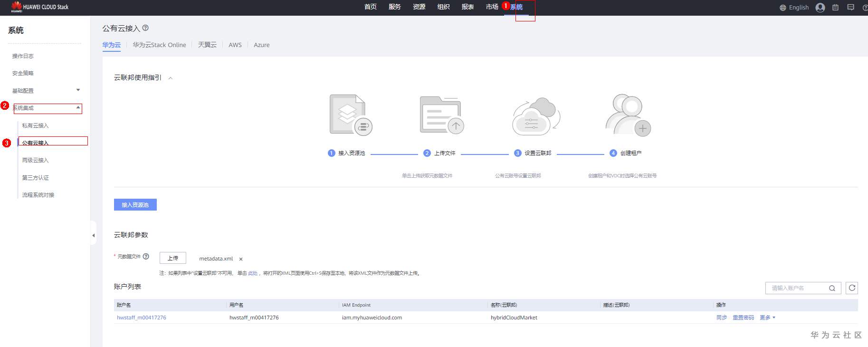Open the 更多 dropdown in the account row
Screen dimensions: 868x347
pos(767,318)
